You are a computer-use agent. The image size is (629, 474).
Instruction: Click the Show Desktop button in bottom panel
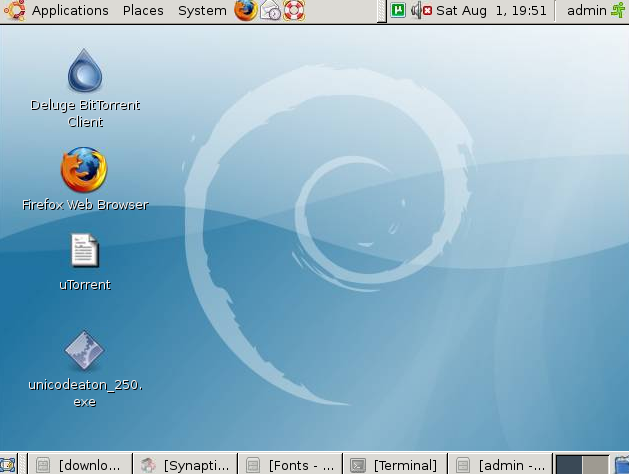click(7, 465)
